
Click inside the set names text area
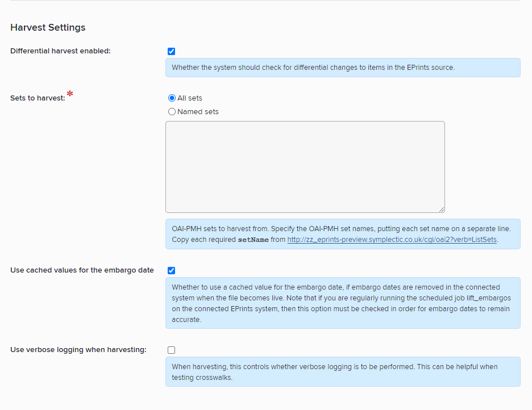(x=305, y=166)
